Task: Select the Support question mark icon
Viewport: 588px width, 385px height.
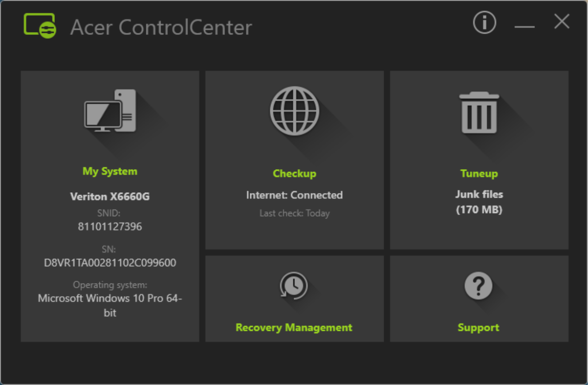Action: tap(479, 286)
